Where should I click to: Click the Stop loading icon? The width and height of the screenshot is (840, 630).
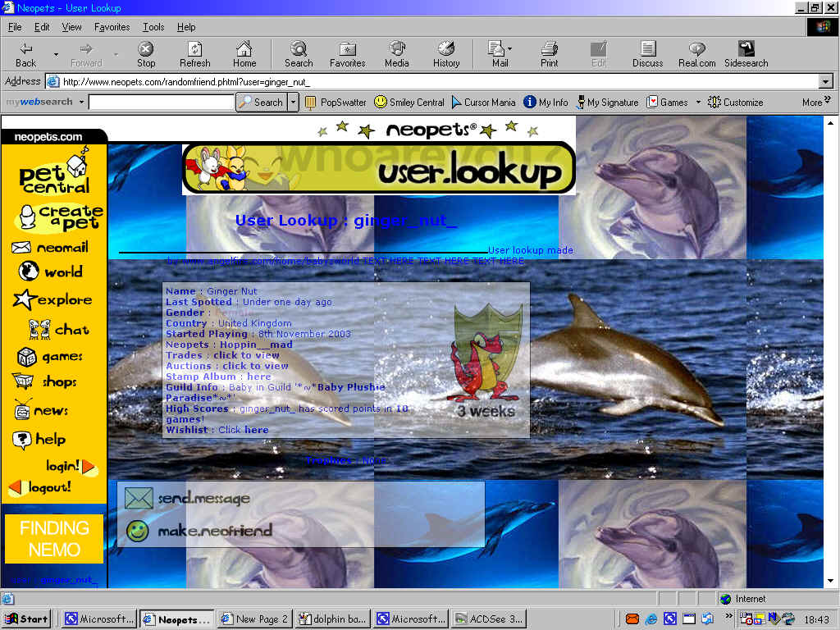146,50
